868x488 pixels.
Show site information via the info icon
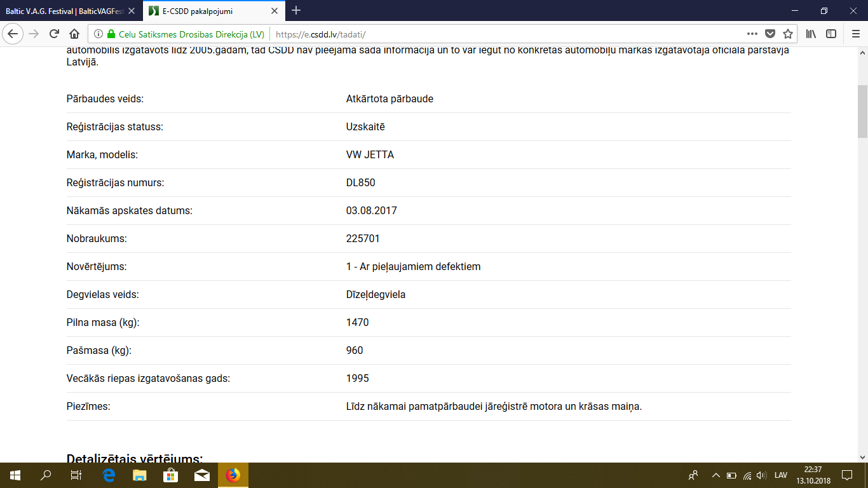[x=98, y=34]
